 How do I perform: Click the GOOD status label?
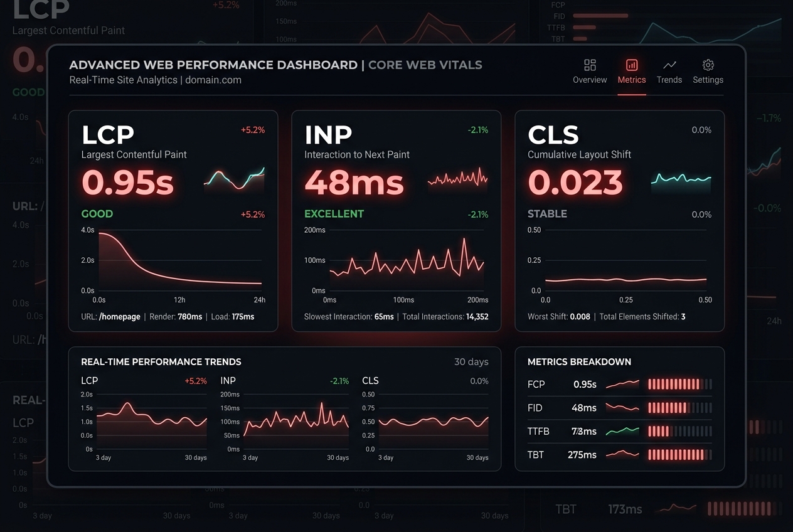[x=97, y=214]
